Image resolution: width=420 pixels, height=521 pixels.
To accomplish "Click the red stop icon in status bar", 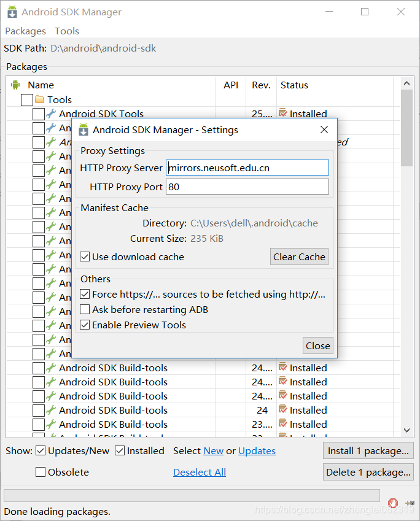I will coord(393,503).
